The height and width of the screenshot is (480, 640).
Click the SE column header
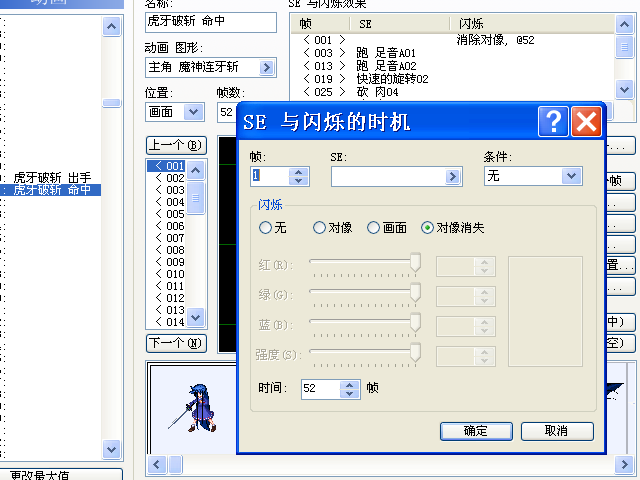tap(400, 24)
